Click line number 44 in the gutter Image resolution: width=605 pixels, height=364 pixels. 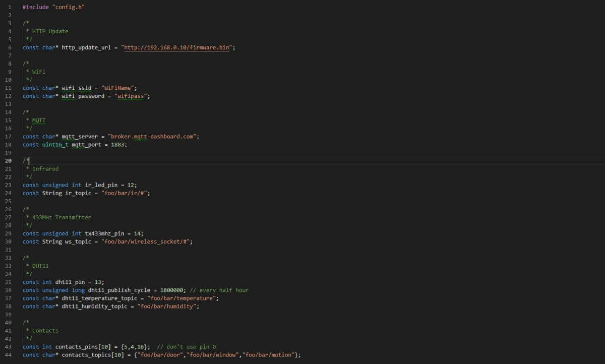(9, 355)
